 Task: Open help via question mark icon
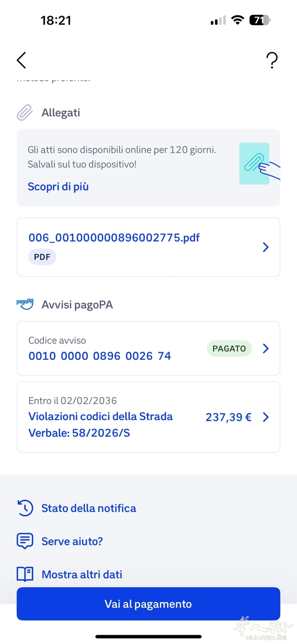(272, 61)
